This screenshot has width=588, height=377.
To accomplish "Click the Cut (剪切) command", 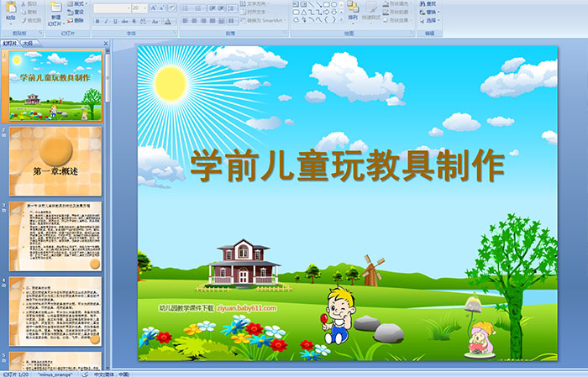I will pyautogui.click(x=29, y=3).
